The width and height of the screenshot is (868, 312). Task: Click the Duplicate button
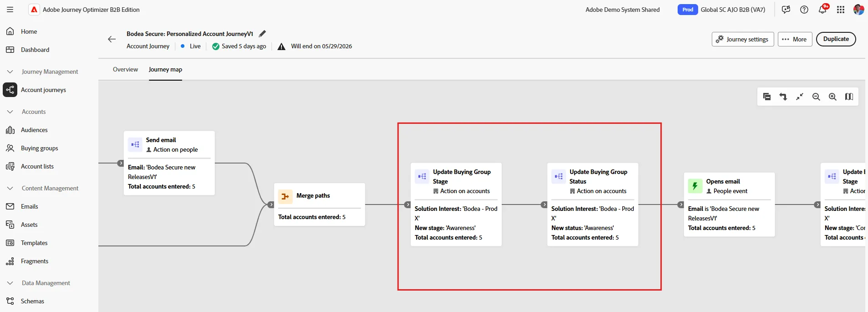coord(836,39)
